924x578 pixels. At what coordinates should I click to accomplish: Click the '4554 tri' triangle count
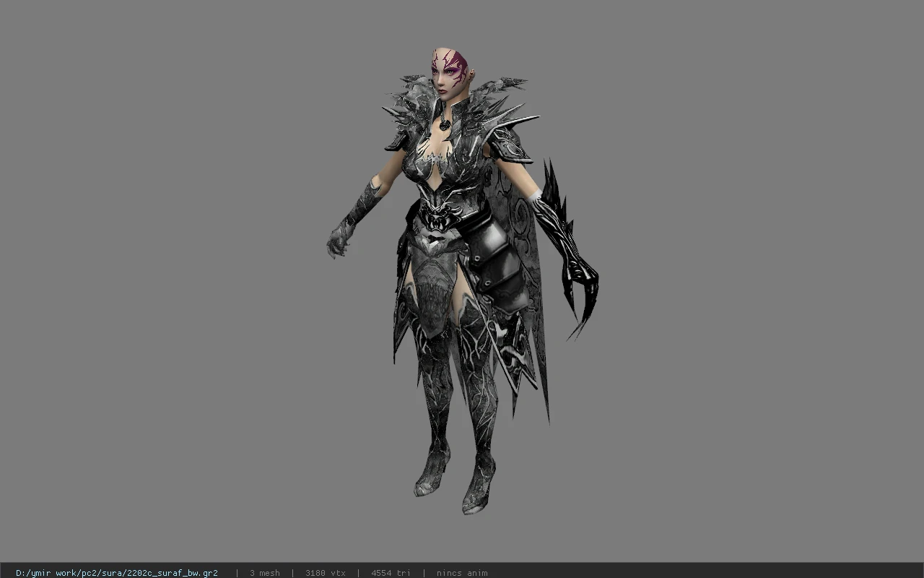(391, 573)
